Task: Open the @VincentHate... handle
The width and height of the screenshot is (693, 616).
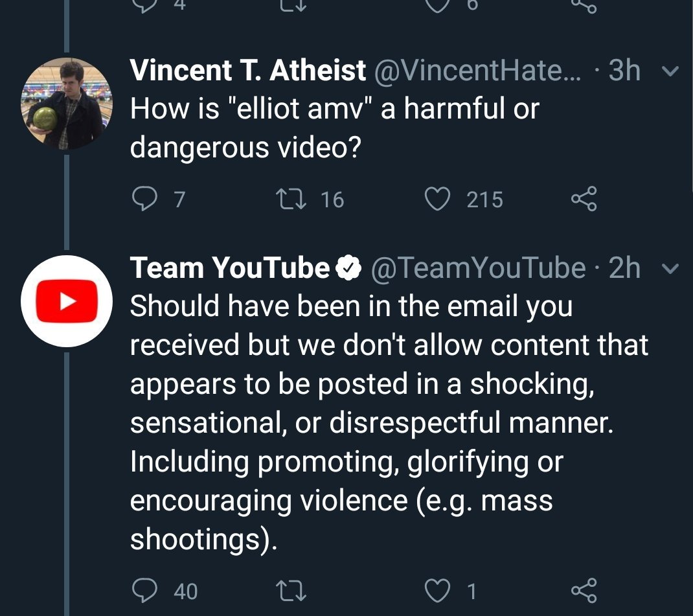Action: pyautogui.click(x=478, y=71)
